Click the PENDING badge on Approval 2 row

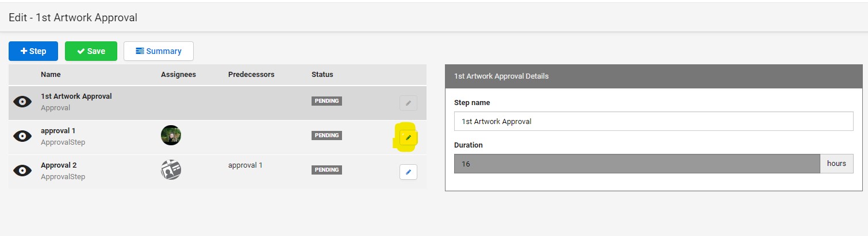pos(327,170)
